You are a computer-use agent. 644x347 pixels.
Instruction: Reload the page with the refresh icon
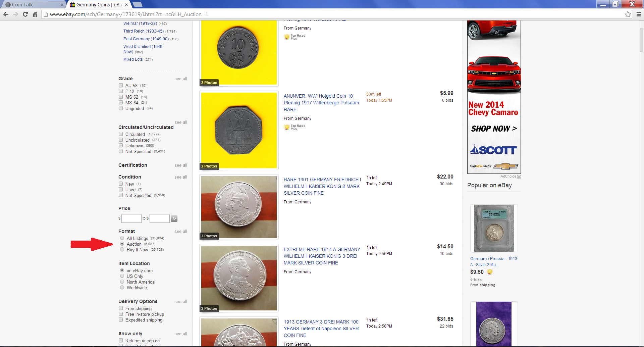25,14
